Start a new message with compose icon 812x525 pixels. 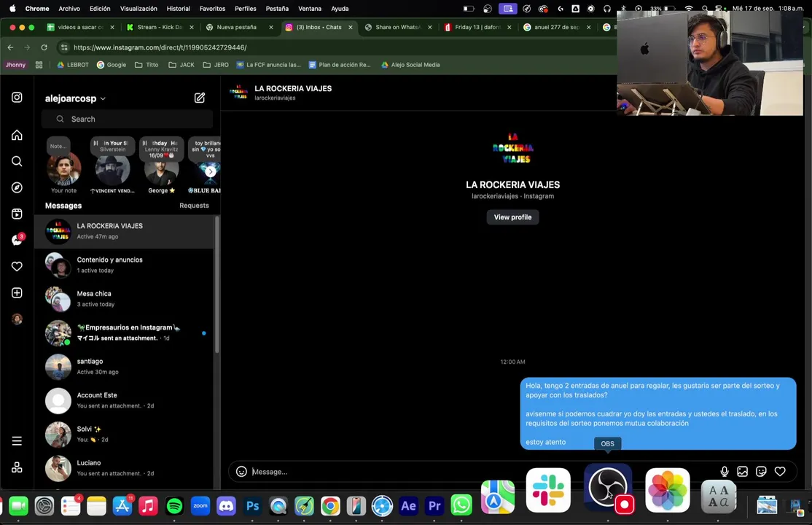click(x=200, y=98)
